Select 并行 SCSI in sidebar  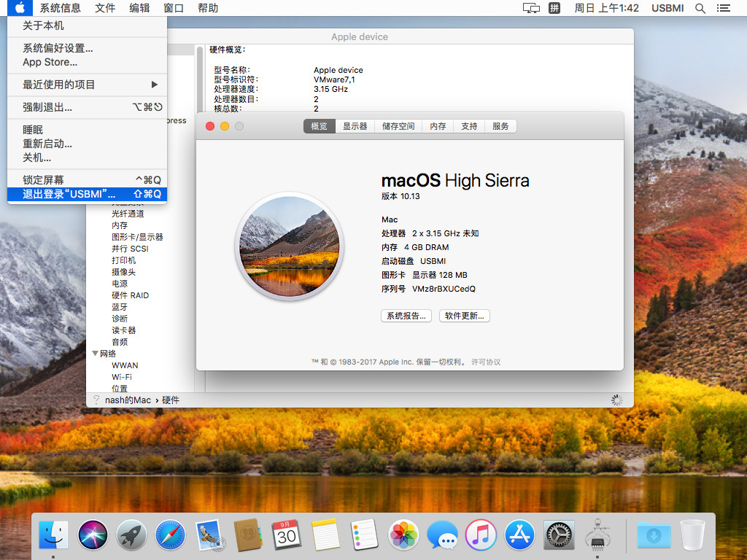click(130, 249)
